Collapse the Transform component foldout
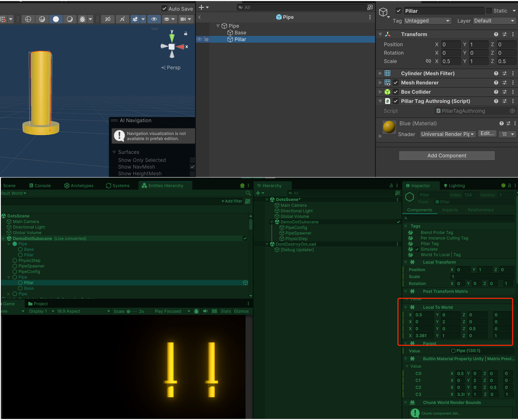The height and width of the screenshot is (420, 518). [x=380, y=34]
